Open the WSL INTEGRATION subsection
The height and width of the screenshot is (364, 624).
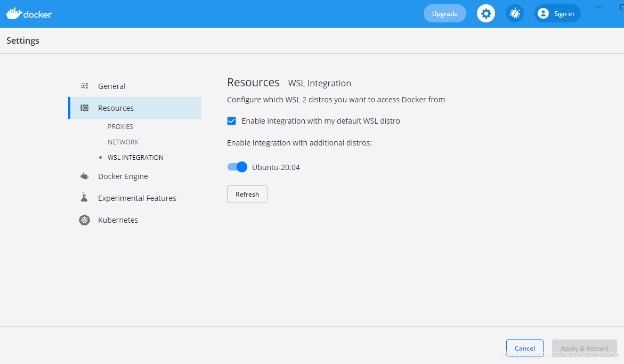[135, 157]
